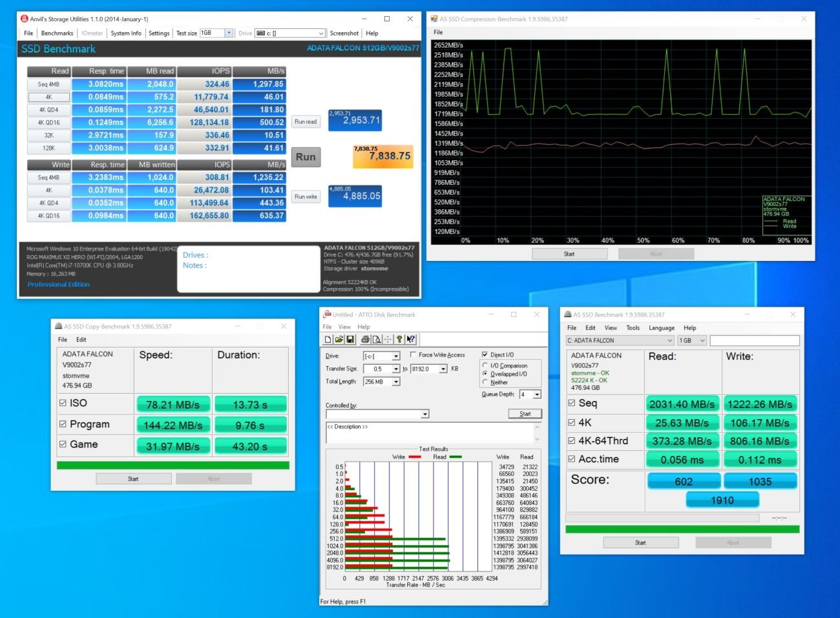
Task: Click the Save floppy icon in ATTO toolbar
Action: click(350, 339)
